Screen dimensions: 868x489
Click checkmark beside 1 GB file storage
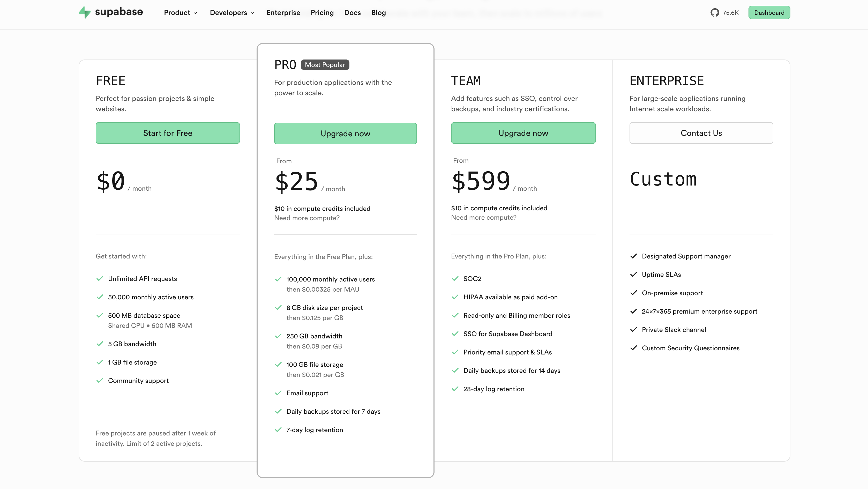click(100, 362)
